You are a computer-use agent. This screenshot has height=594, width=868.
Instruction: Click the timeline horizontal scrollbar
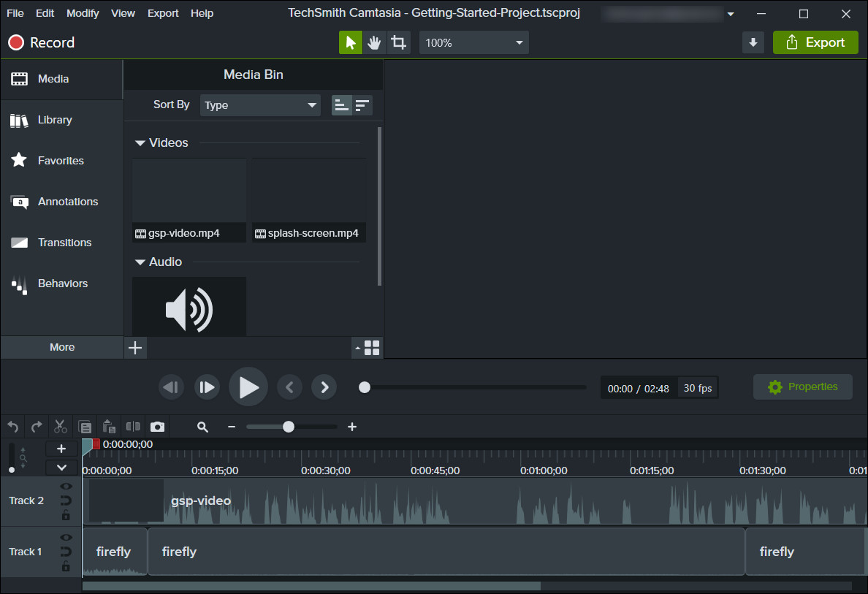[311, 586]
